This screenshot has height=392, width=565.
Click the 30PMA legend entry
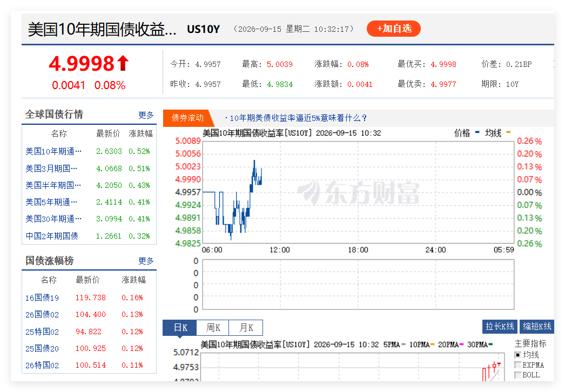[x=480, y=345]
